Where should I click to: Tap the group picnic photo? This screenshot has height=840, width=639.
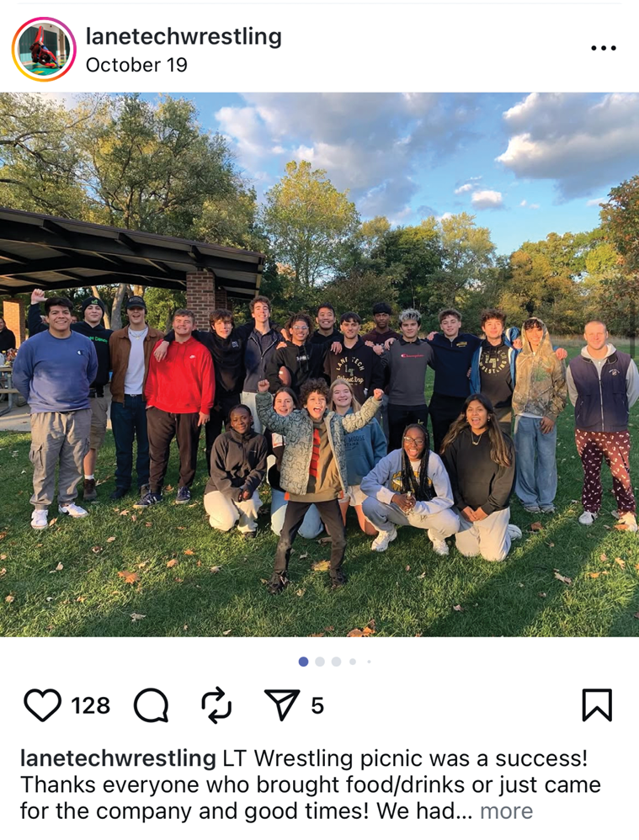(320, 364)
